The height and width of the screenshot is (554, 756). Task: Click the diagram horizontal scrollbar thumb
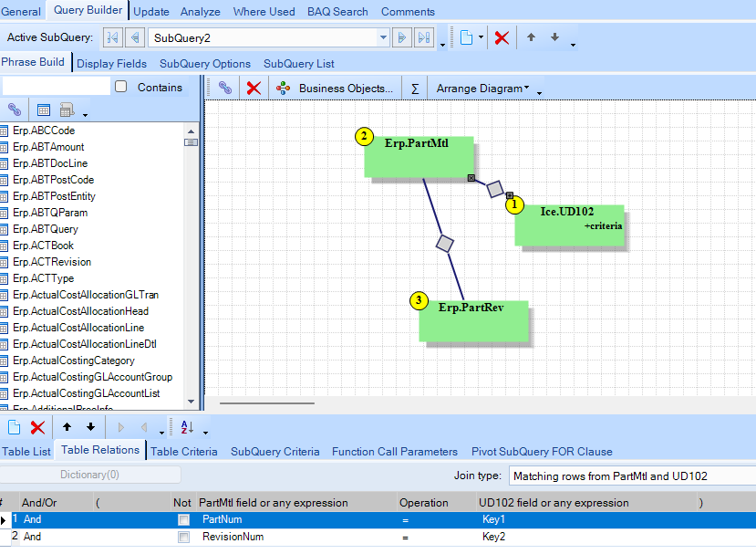[x=267, y=403]
